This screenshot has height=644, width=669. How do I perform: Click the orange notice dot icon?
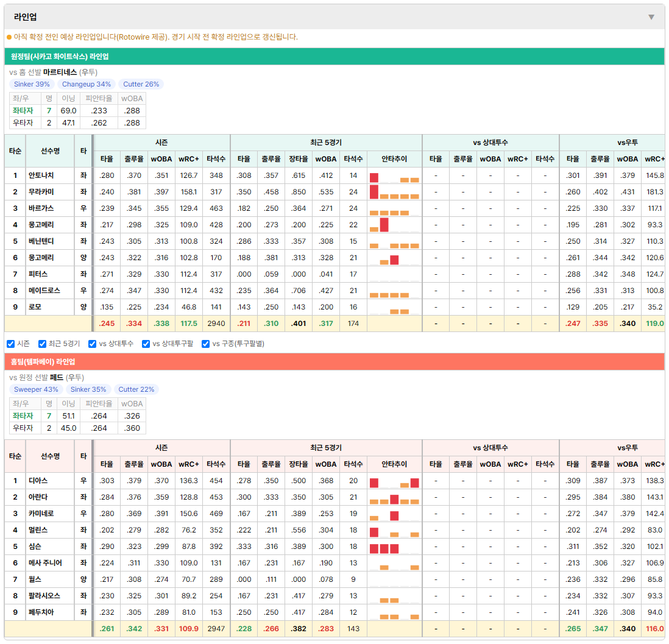pos(9,38)
